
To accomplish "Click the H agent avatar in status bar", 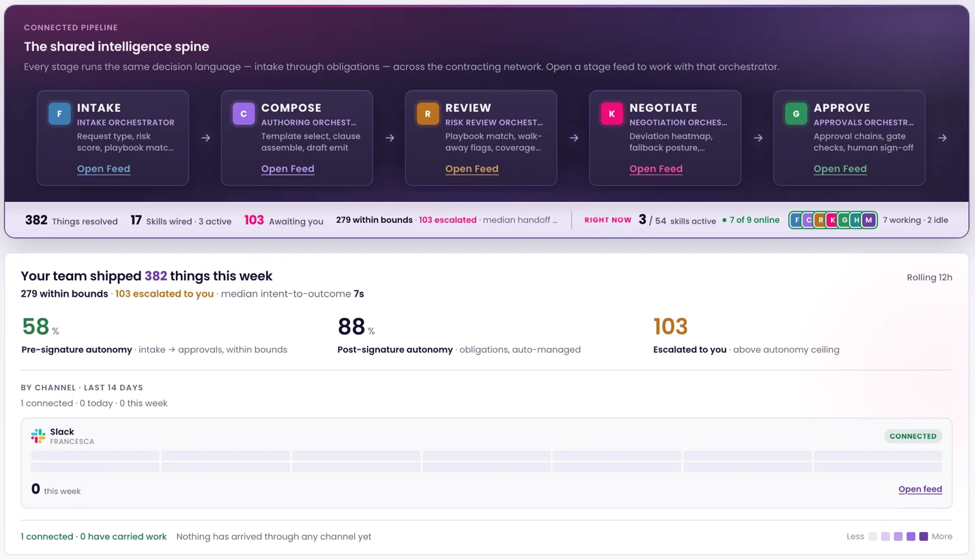I will [856, 220].
